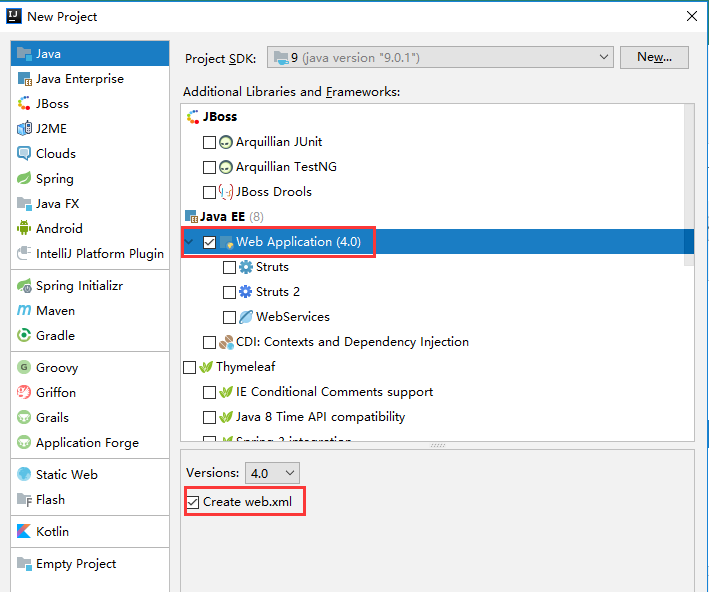Viewport: 709px width, 592px height.
Task: Click the splitter grip below frameworks list
Action: [438, 445]
